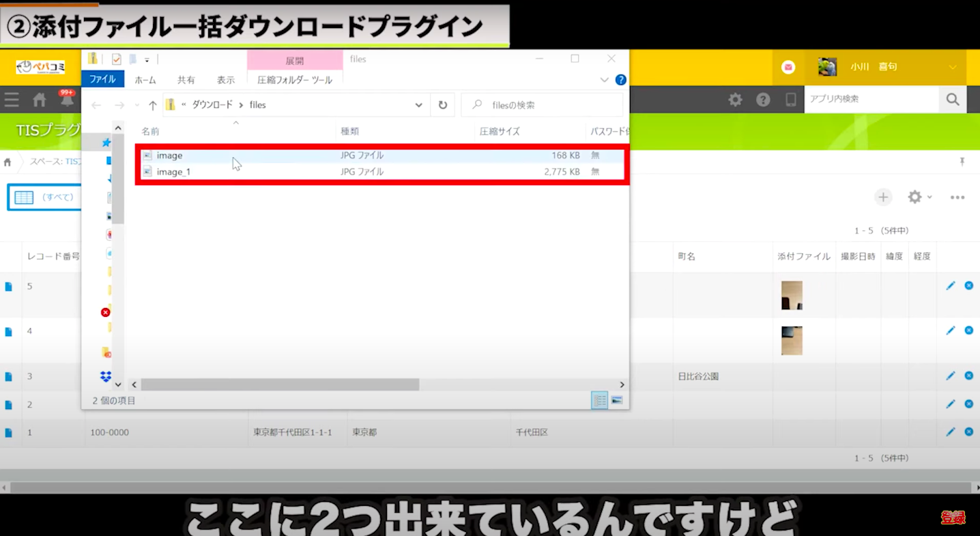The height and width of the screenshot is (536, 980).
Task: Click the refresh button in Explorer
Action: (x=443, y=105)
